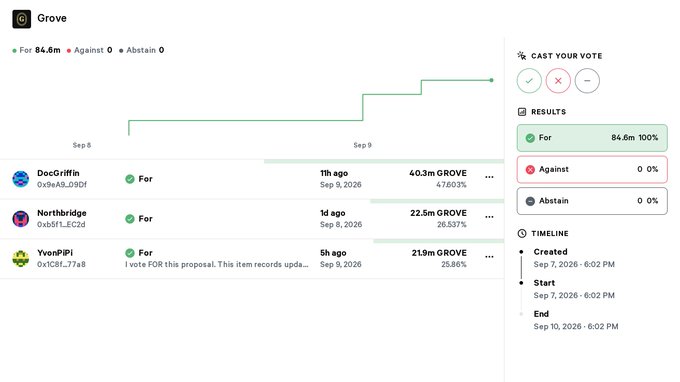Cast an Abstain vote with minus button
Viewport: 680px width, 382px height.
point(587,81)
